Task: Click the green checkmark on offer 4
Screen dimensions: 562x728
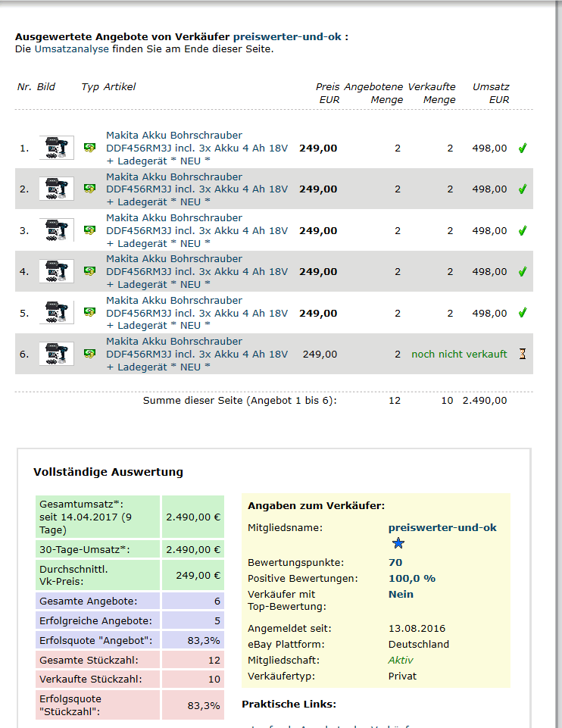Action: coord(522,271)
